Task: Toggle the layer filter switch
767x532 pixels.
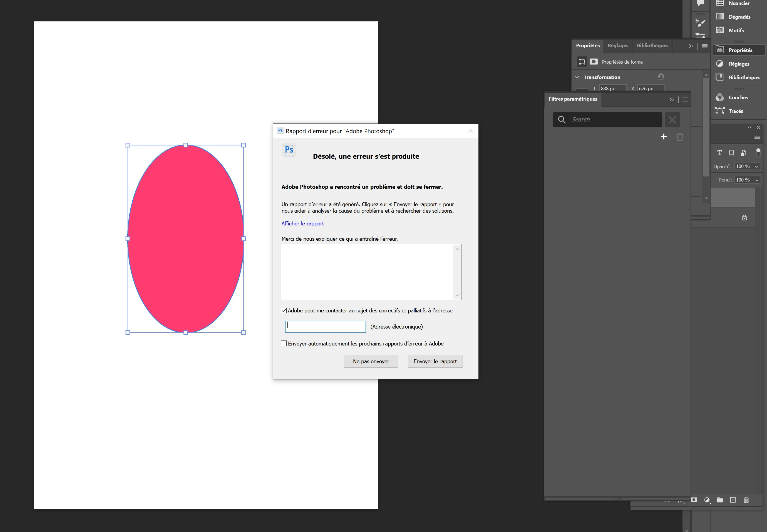Action: tap(758, 152)
